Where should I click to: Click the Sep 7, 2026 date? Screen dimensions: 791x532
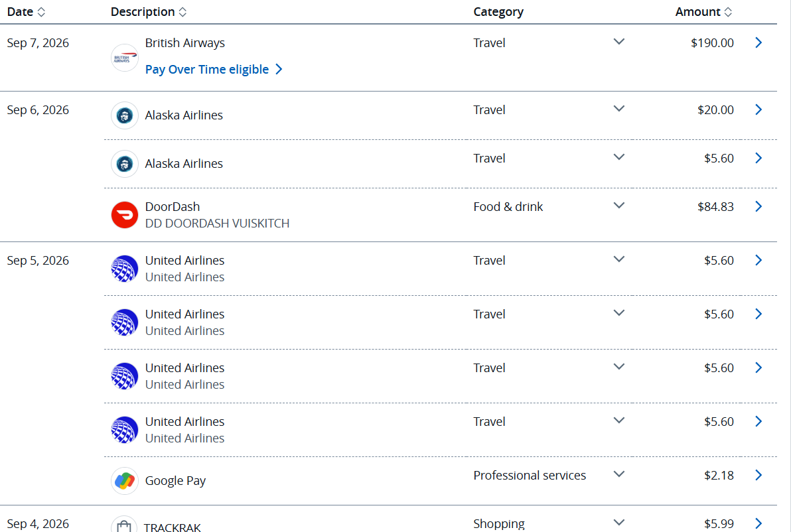coord(38,43)
